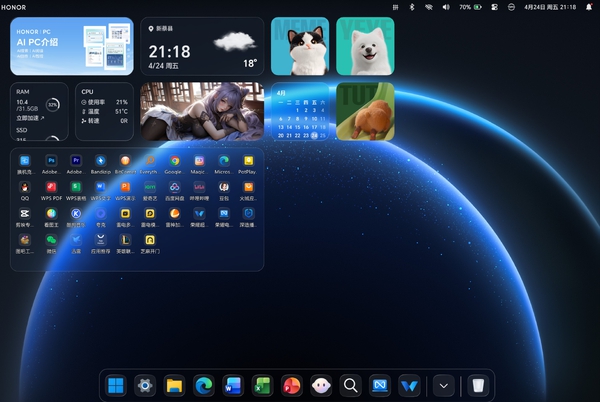Select the TUTU capybara widget tile
This screenshot has height=402, width=600.
(365, 111)
